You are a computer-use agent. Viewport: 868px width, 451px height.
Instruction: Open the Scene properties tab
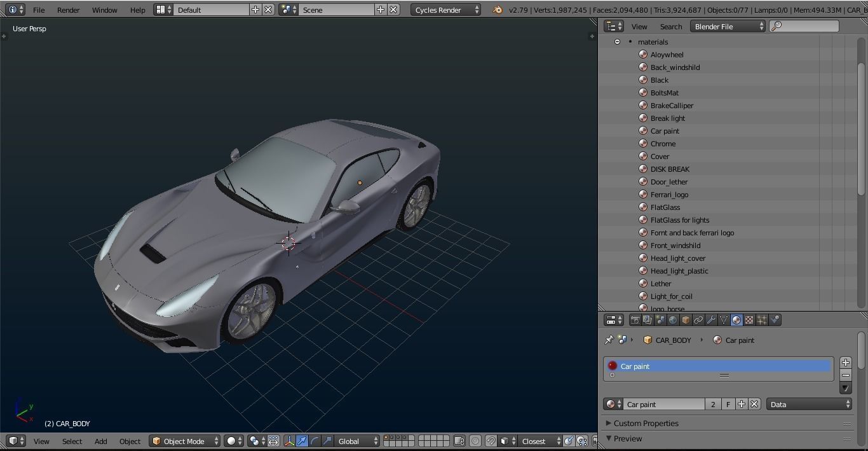coord(660,320)
